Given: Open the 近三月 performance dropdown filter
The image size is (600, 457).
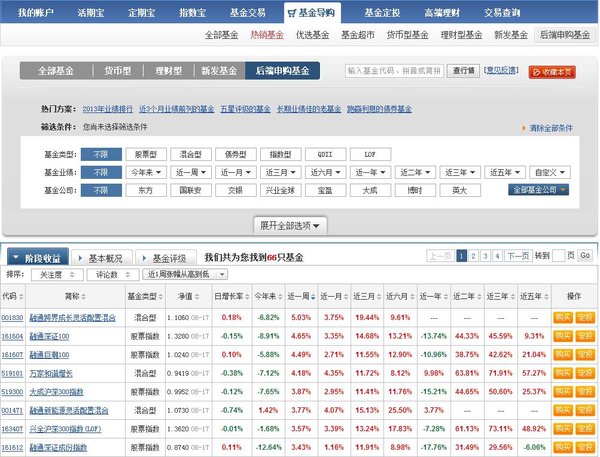Looking at the screenshot, I should pos(280,172).
